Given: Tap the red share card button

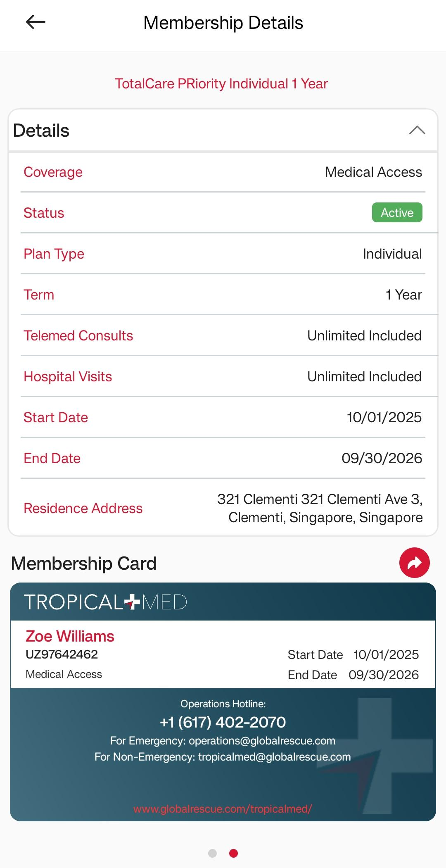Looking at the screenshot, I should click(x=414, y=563).
